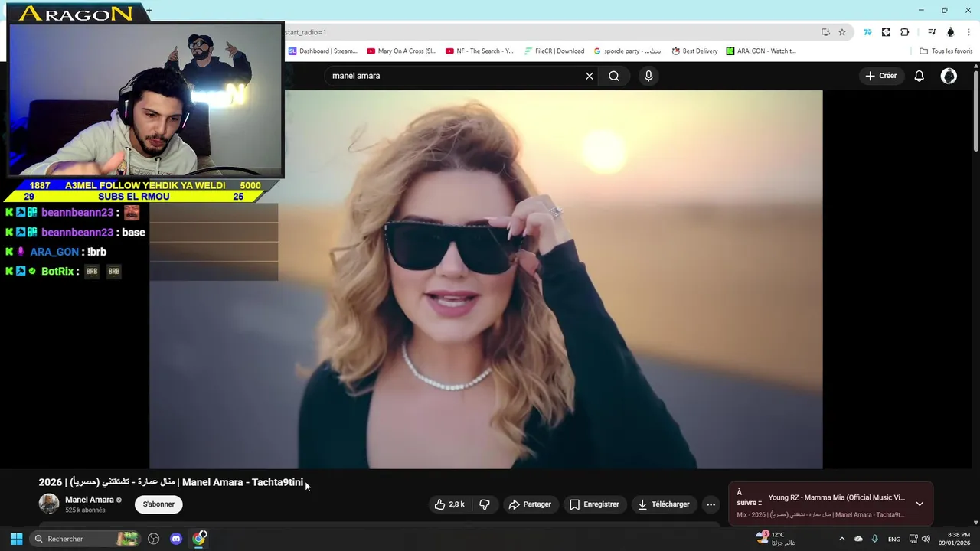This screenshot has width=980, height=551.
Task: Open Best Delivery bookmark
Action: [x=694, y=51]
